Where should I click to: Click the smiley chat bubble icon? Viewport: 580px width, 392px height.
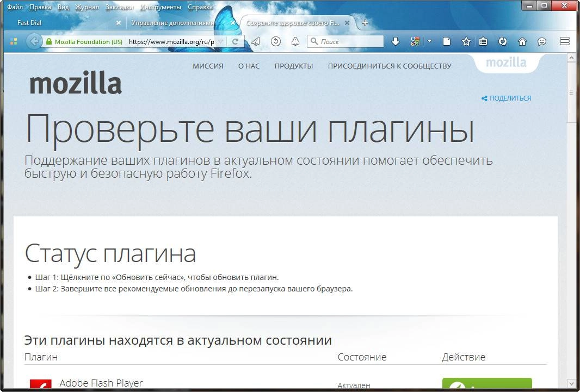tap(542, 41)
